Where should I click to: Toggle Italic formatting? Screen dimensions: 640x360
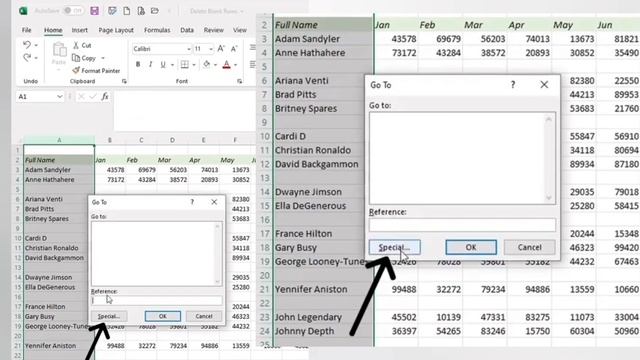tap(151, 64)
